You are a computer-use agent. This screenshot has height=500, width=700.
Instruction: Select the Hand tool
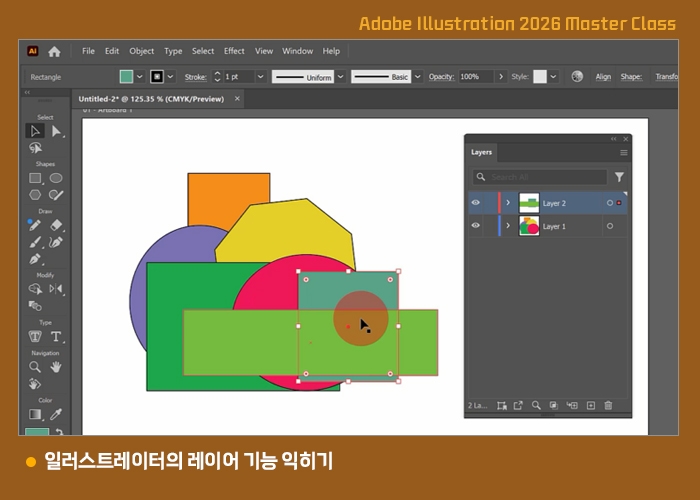point(56,367)
